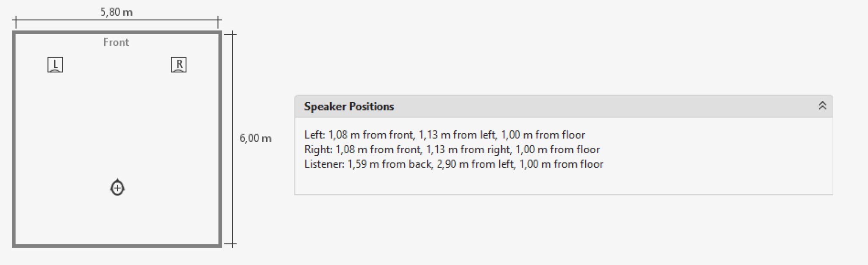Click the 6,00 m room length label

coord(256,138)
